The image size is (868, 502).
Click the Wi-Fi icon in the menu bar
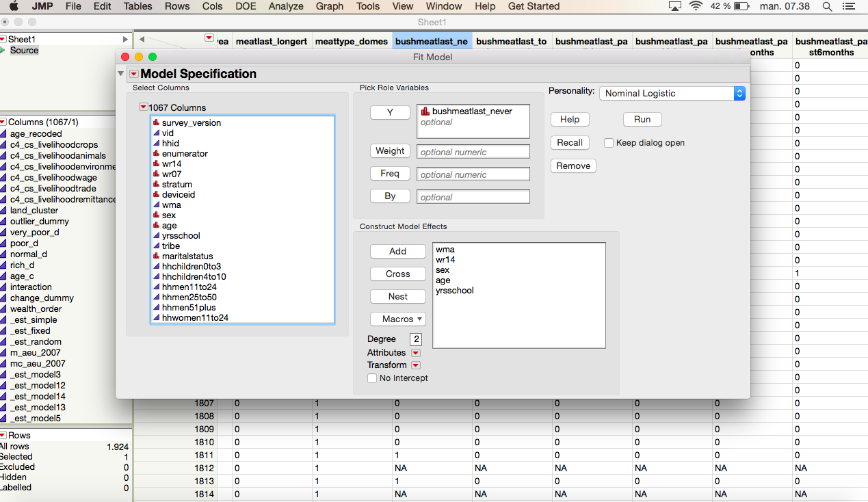[696, 5]
